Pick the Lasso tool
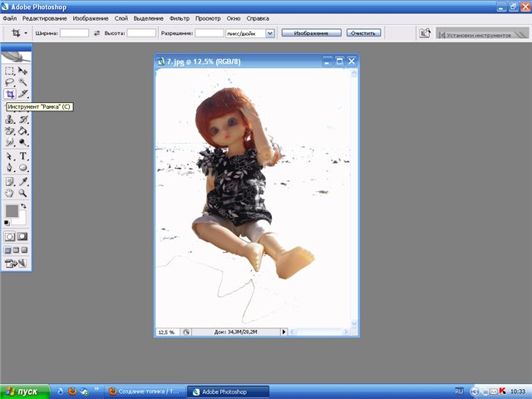Viewport: 532px width, 399px height. click(x=10, y=83)
